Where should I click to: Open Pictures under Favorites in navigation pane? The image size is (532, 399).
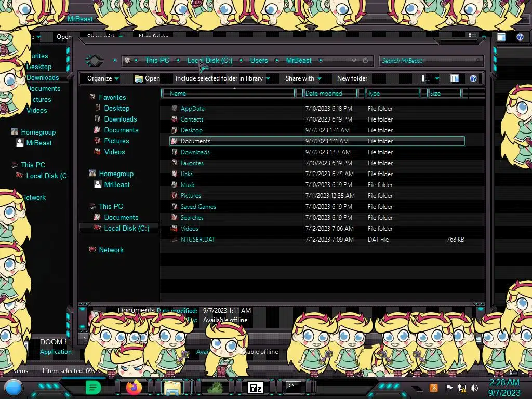tap(116, 141)
